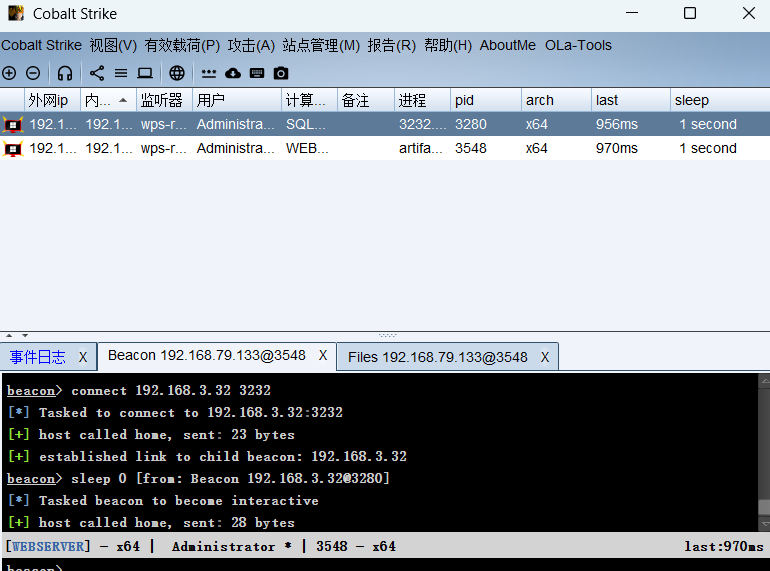Click 'established link to child beacon' line
The image size is (770, 571).
point(207,457)
